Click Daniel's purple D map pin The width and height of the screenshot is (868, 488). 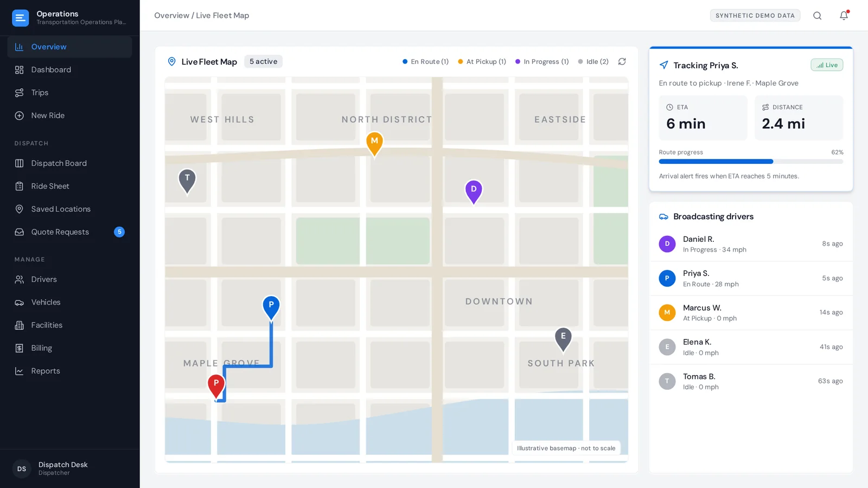coord(474,192)
